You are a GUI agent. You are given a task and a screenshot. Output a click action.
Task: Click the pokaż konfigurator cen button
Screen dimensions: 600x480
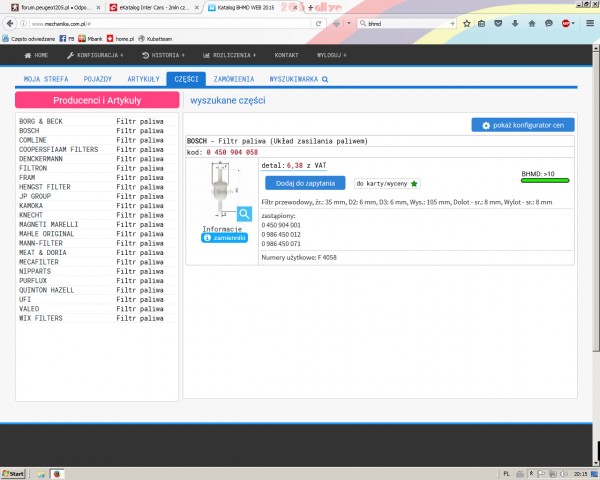(522, 125)
